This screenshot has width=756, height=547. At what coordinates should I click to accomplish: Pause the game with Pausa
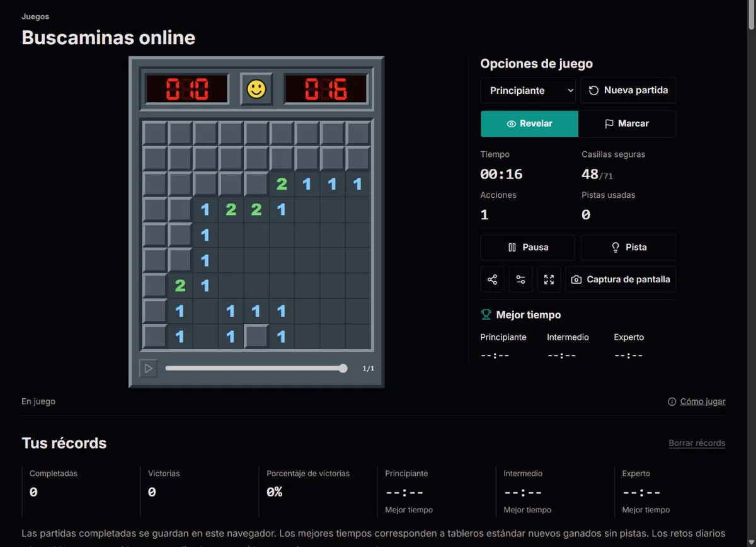point(527,248)
